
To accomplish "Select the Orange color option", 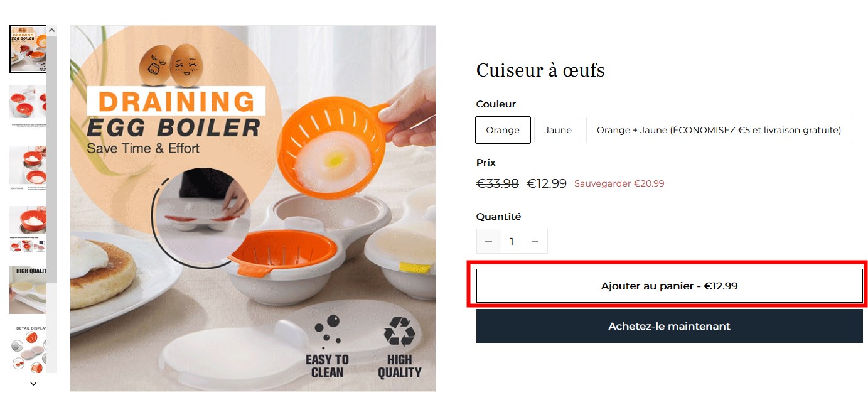I will [503, 130].
